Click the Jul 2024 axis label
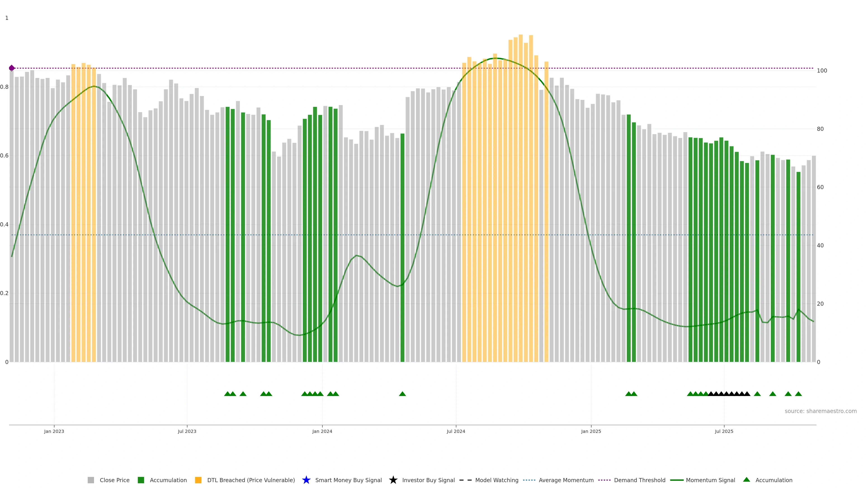The width and height of the screenshot is (868, 488). 455,431
